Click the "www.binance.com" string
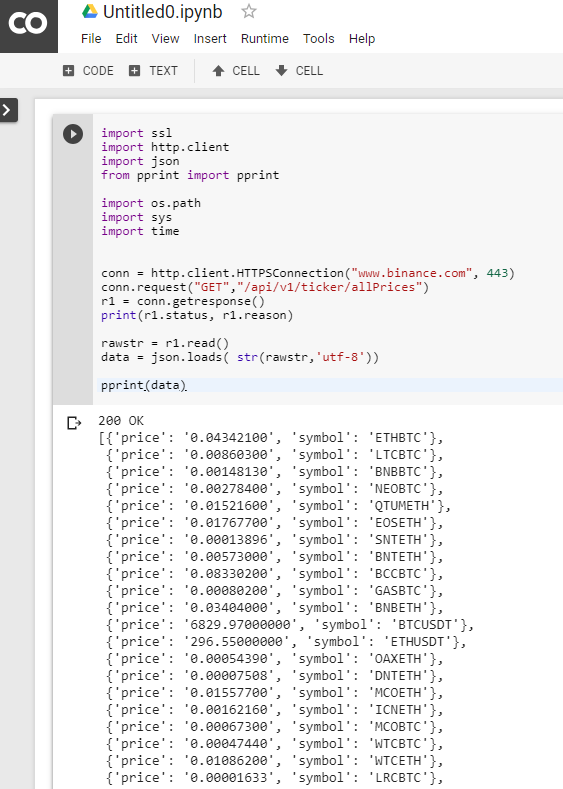The width and height of the screenshot is (563, 789). click(x=412, y=273)
